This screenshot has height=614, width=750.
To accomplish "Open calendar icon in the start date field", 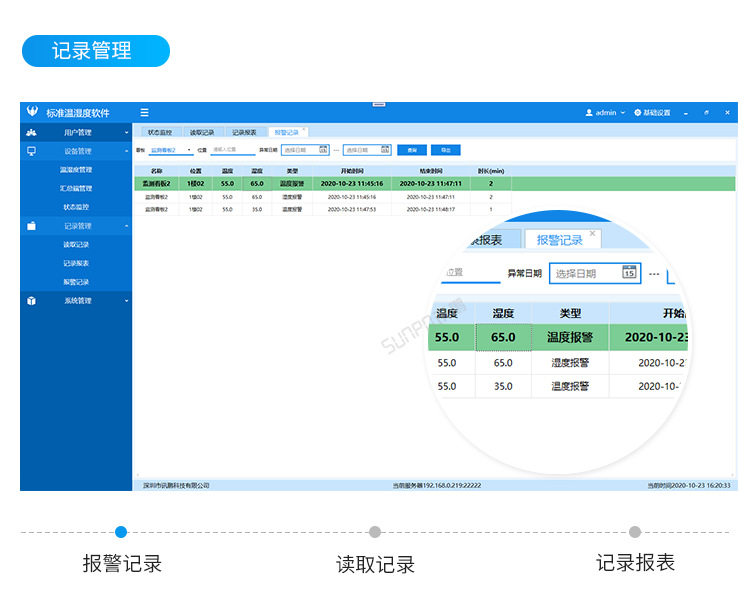I will click(x=323, y=150).
